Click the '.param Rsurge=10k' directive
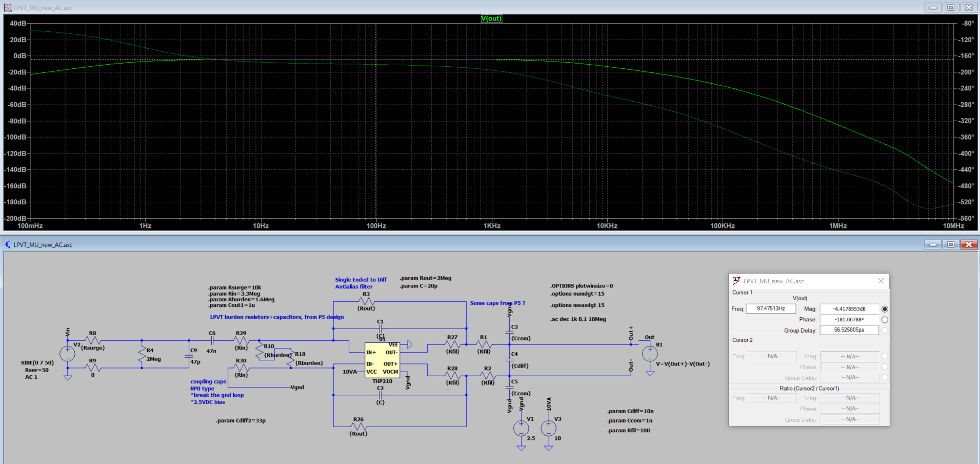 (x=234, y=287)
